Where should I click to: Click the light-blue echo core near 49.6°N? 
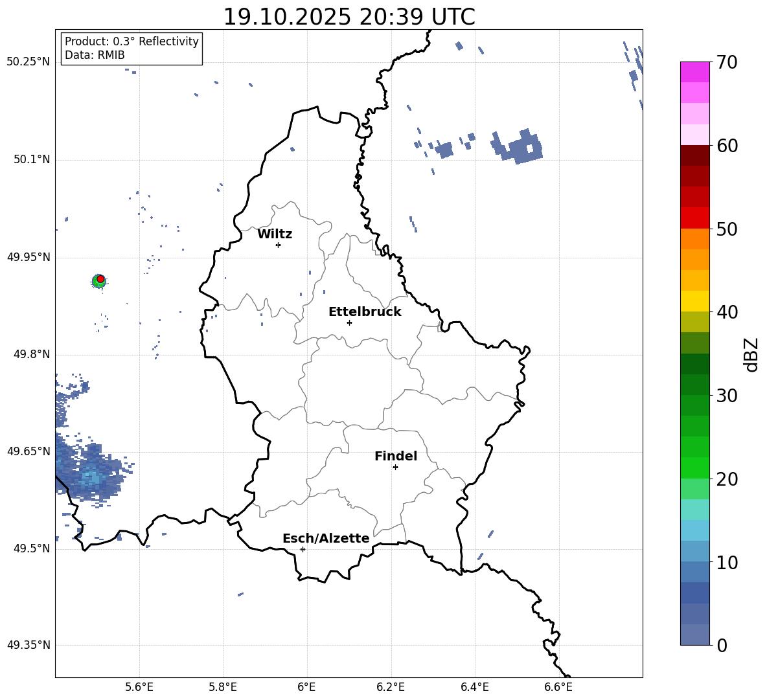pyautogui.click(x=92, y=477)
